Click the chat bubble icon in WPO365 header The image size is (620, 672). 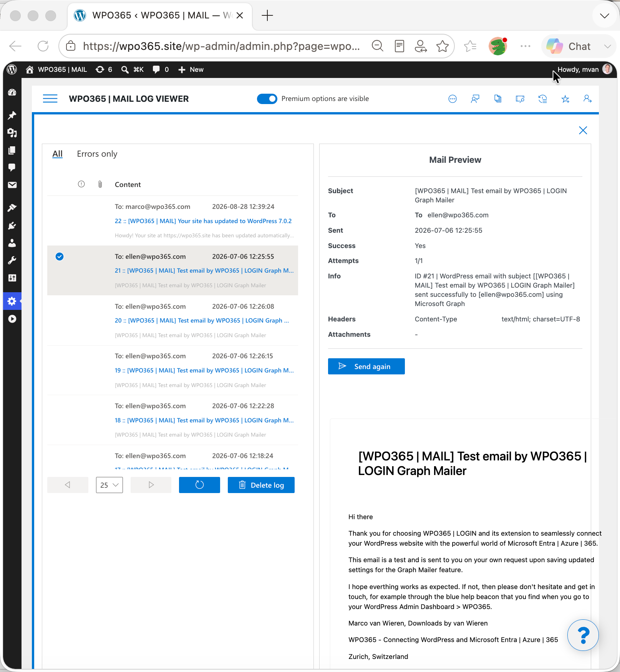(x=453, y=99)
